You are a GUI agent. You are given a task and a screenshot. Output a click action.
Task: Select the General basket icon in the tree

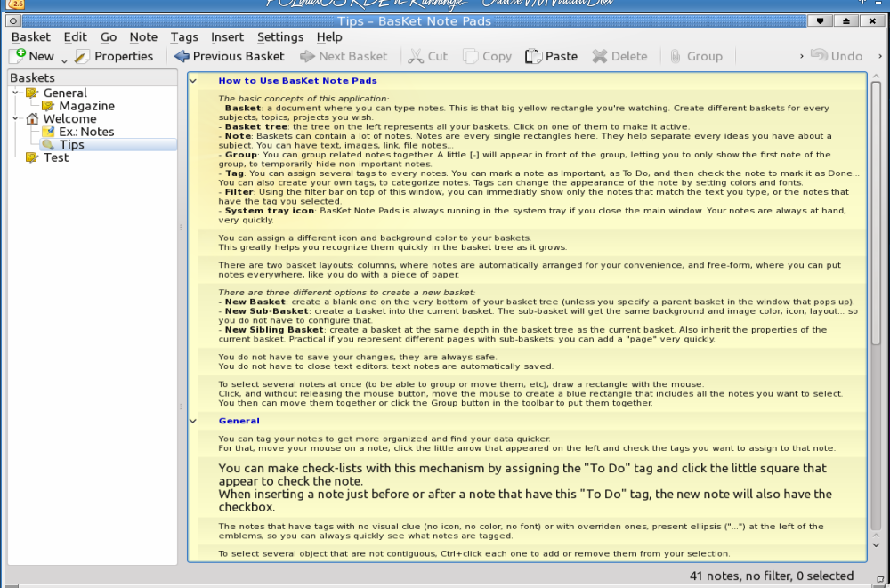point(32,93)
